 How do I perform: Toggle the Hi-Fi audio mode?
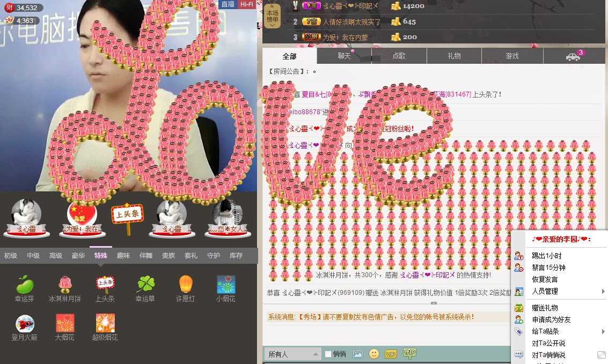point(246,4)
